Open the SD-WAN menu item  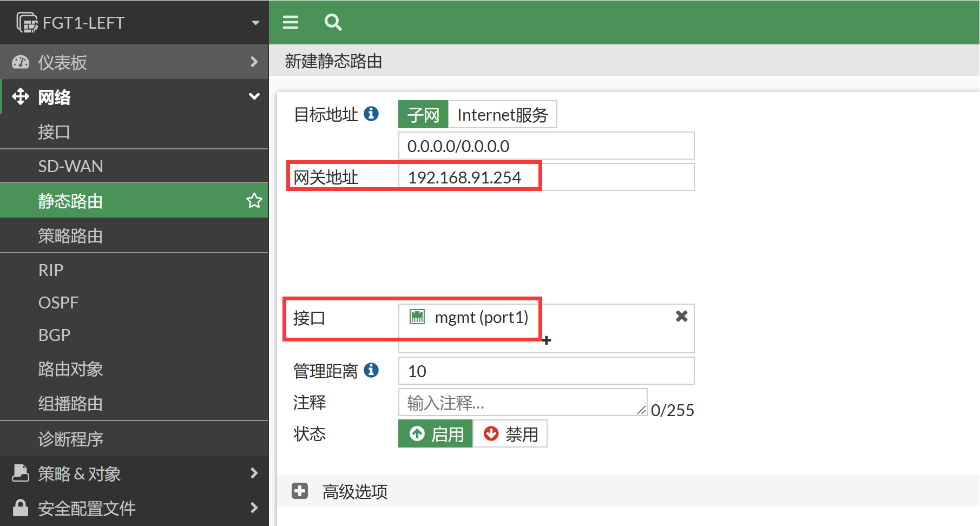[70, 166]
